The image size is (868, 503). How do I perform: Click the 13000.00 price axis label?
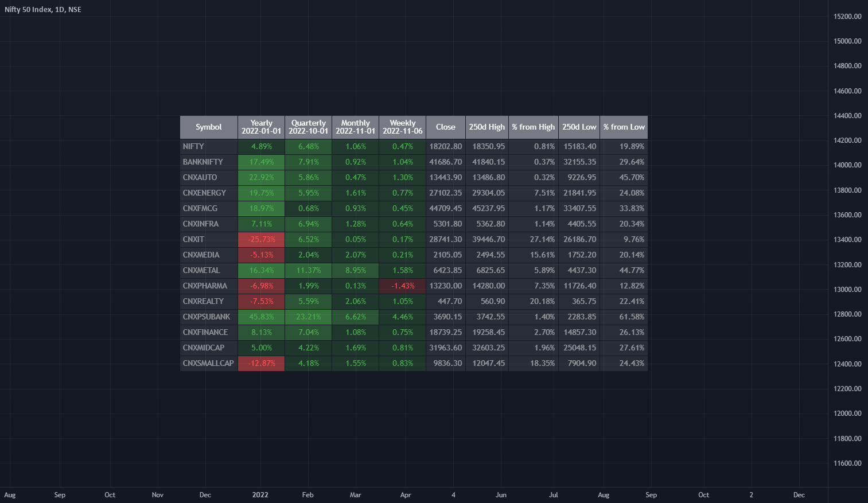[x=847, y=290]
